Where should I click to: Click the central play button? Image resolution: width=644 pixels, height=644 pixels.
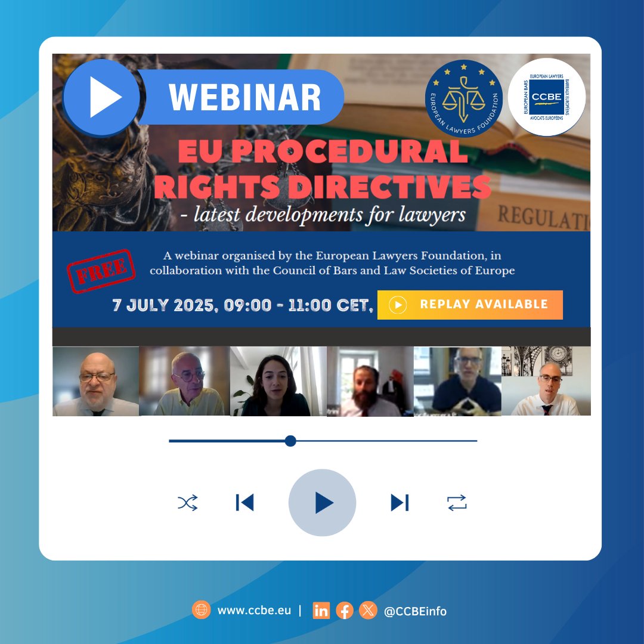[x=322, y=502]
